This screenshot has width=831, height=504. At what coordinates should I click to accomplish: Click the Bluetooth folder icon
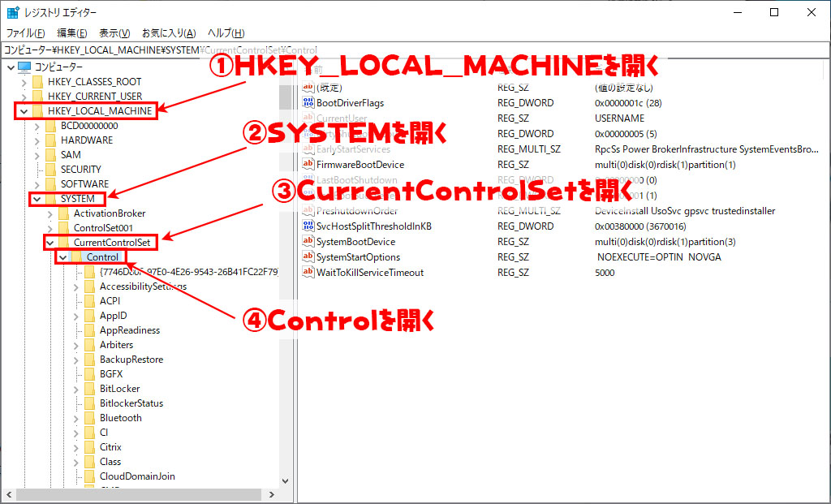[x=89, y=418]
